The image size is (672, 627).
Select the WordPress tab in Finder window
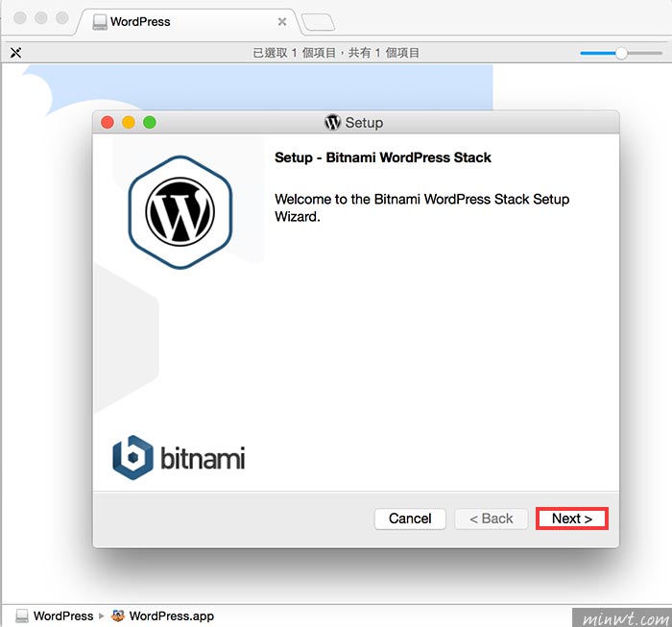pyautogui.click(x=186, y=22)
